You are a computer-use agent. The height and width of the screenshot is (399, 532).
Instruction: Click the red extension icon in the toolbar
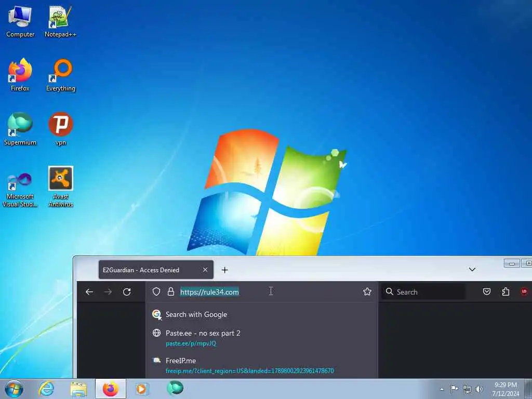(524, 292)
